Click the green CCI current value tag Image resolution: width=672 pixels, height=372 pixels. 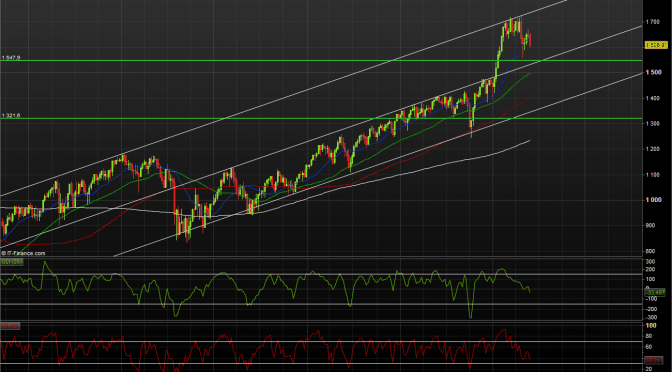click(x=655, y=292)
